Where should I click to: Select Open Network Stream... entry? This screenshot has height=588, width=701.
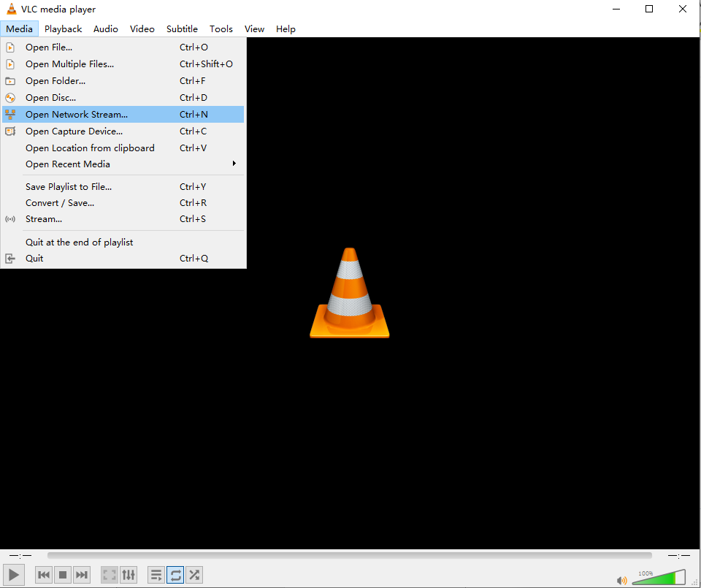(123, 115)
